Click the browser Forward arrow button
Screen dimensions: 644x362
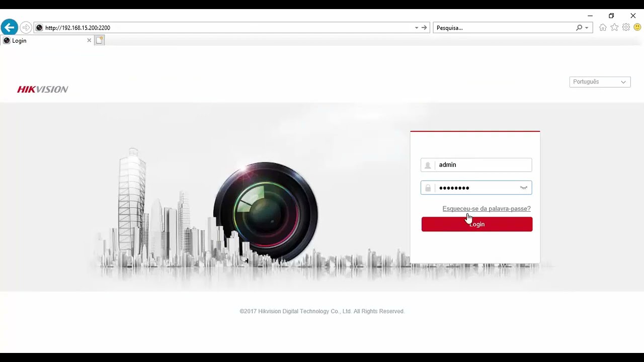pyautogui.click(x=26, y=28)
